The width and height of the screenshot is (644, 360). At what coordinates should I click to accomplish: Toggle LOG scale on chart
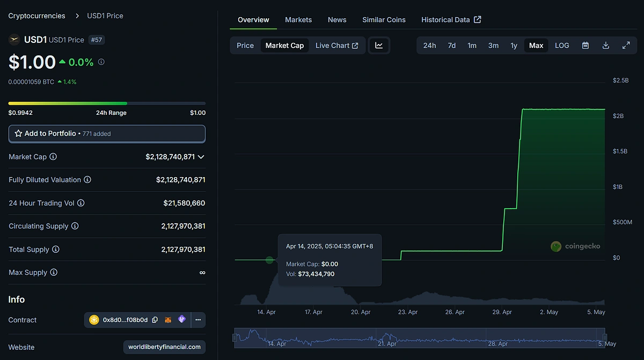(562, 46)
